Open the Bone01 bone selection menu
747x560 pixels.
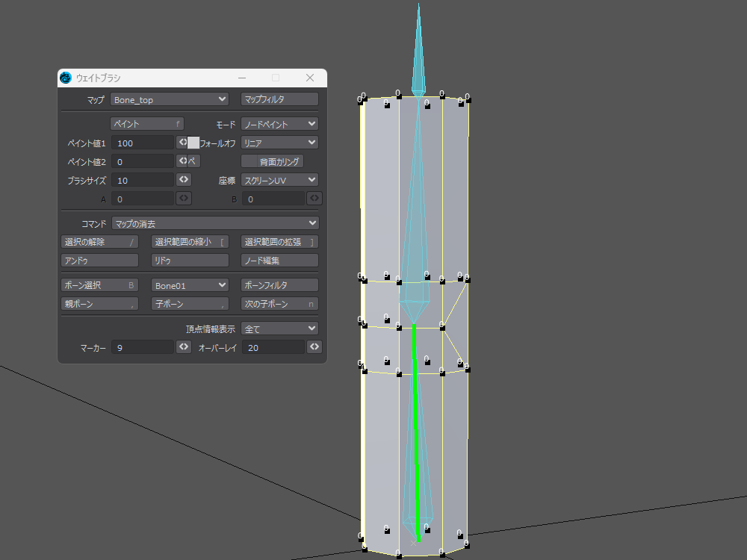[190, 285]
